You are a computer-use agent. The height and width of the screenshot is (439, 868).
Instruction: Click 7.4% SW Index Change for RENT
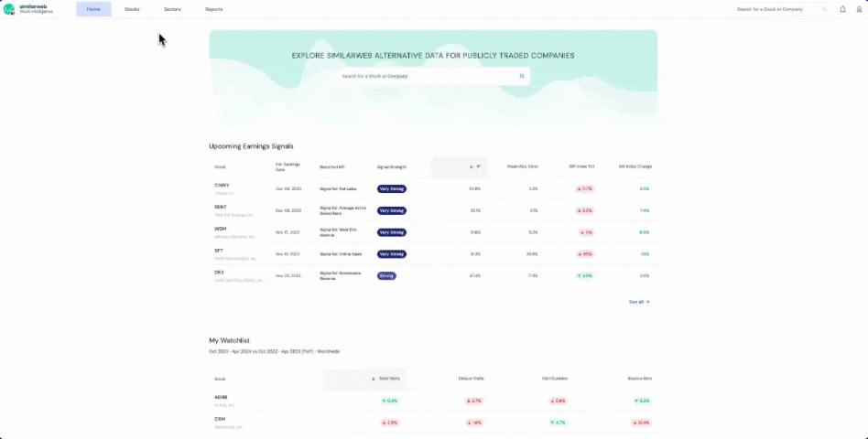[645, 210]
